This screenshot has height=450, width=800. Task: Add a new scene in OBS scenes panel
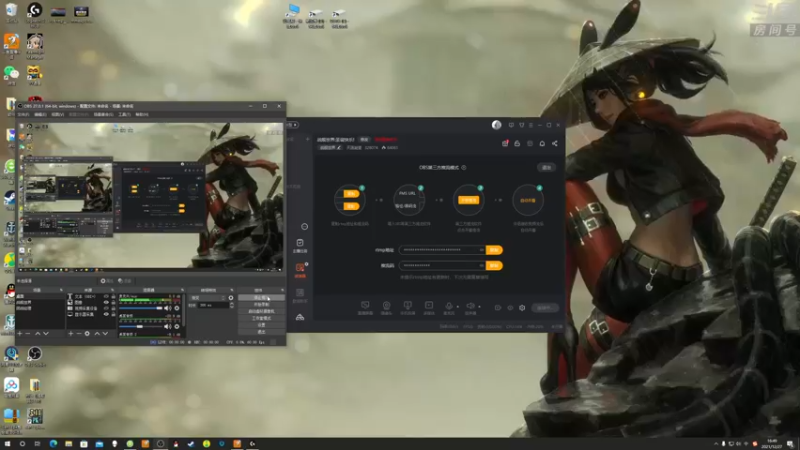pyautogui.click(x=19, y=334)
